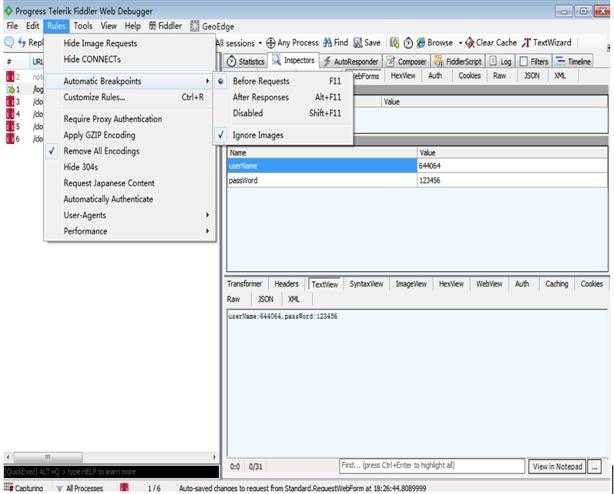Choose Automatically Authenticate entry
The height and width of the screenshot is (494, 614).
pos(130,199)
